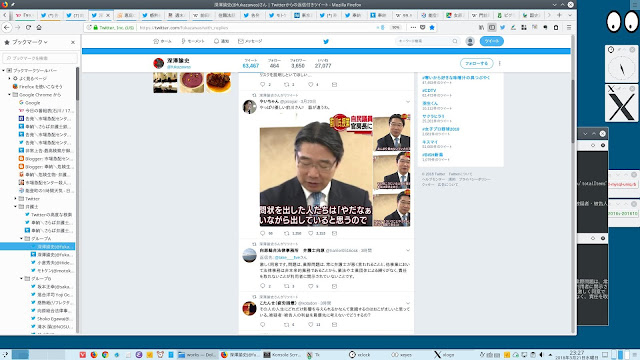This screenshot has height=360, width=640.
Task: Click the フォローする follow button
Action: [x=476, y=63]
